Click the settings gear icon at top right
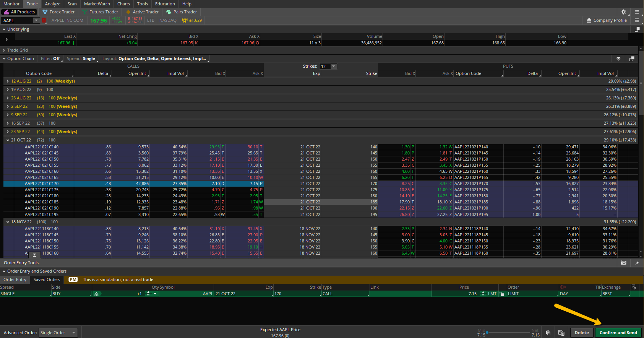The height and width of the screenshot is (338, 644). point(623,12)
